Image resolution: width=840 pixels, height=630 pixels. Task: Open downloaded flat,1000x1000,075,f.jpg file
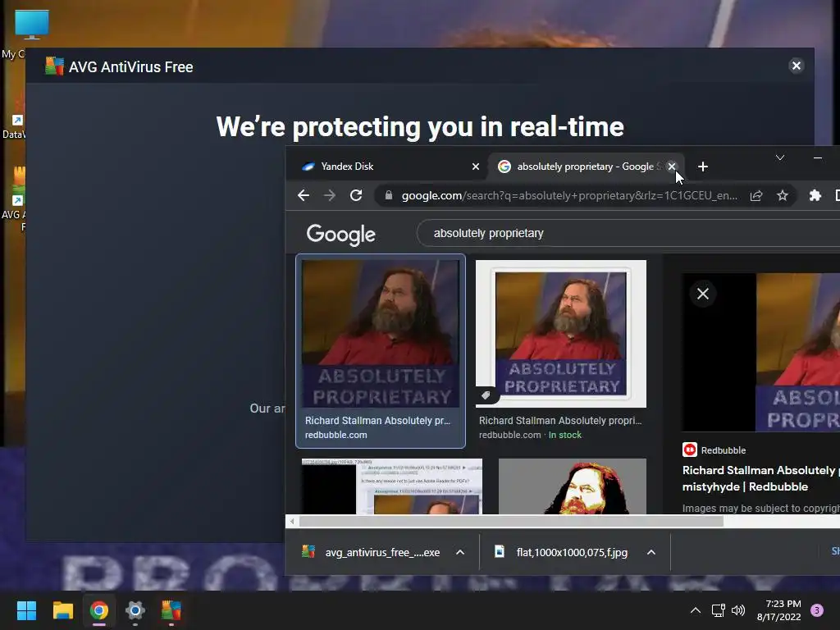click(560, 552)
